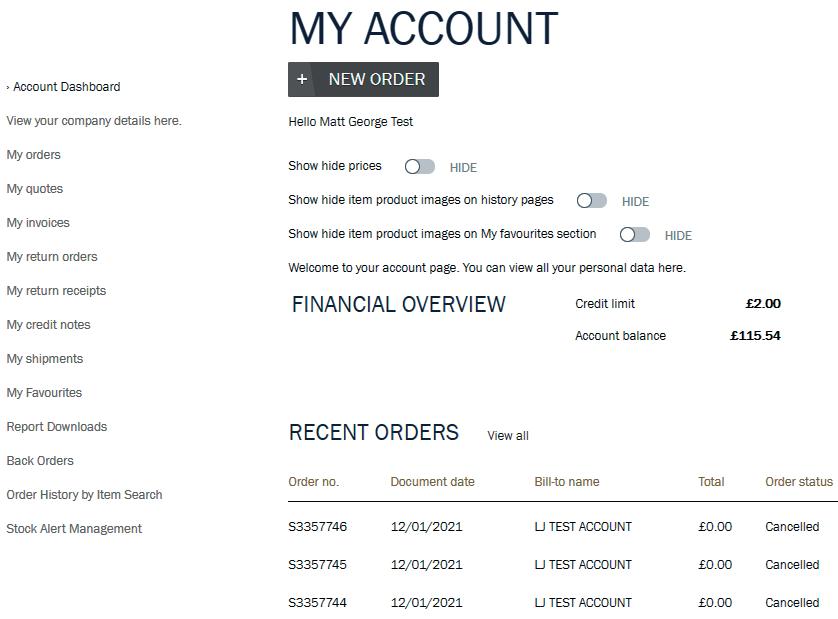Screen dimensions: 838x619
Task: Toggle product images on My favourites switch
Action: click(x=634, y=235)
